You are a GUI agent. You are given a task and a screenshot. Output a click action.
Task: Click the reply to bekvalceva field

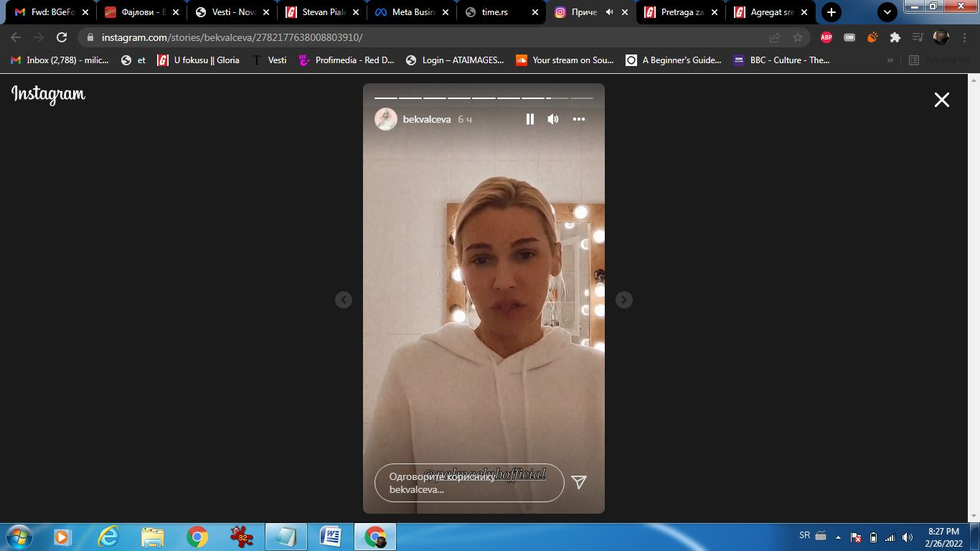tap(468, 483)
